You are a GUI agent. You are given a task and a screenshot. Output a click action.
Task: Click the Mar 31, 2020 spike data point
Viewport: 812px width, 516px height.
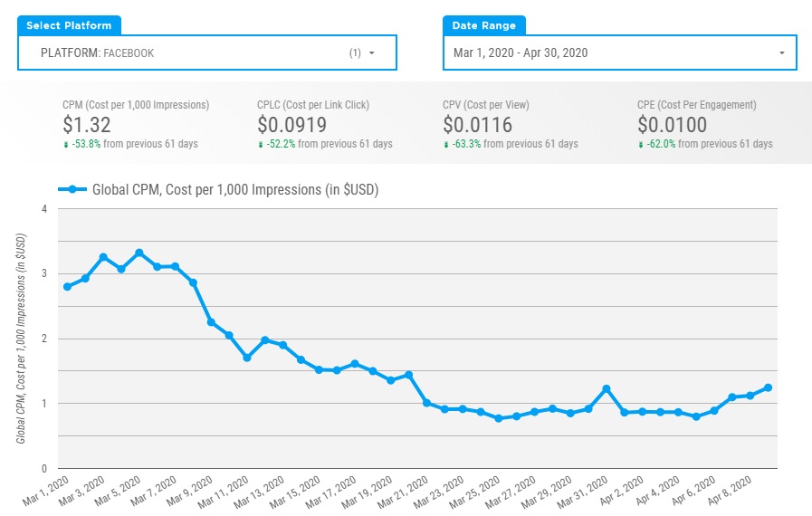(x=607, y=388)
